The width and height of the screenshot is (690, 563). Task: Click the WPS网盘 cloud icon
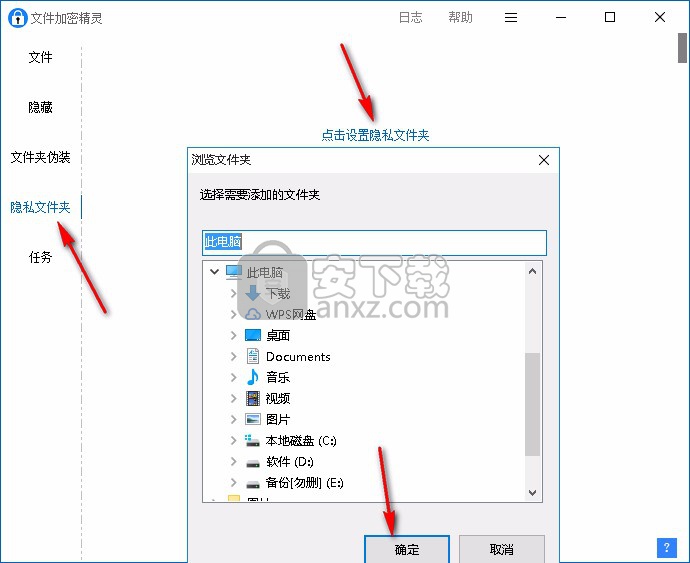pyautogui.click(x=253, y=314)
